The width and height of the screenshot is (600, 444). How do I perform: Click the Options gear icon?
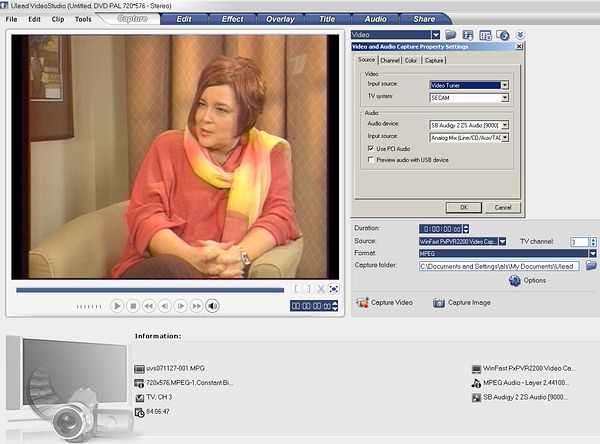point(513,281)
